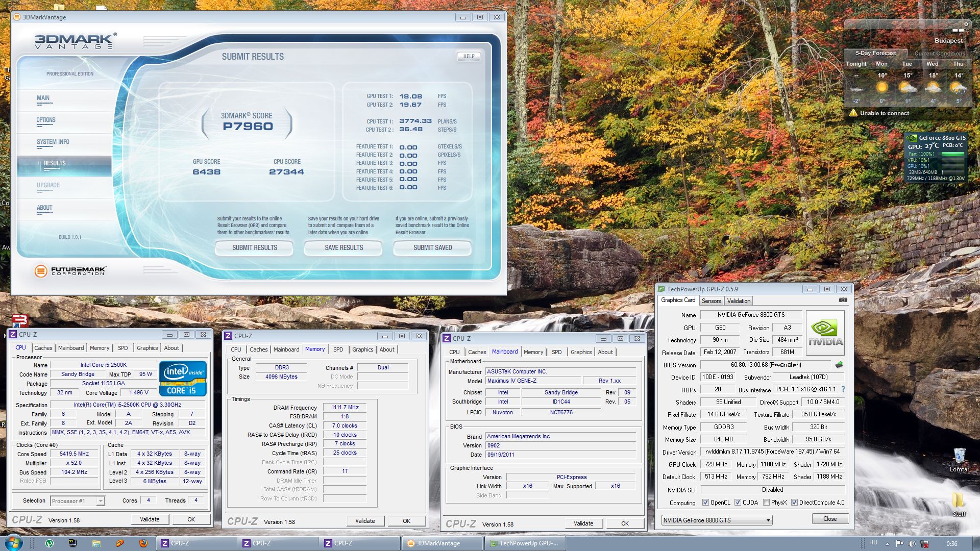Click the volume speaker tray icon

(x=912, y=544)
